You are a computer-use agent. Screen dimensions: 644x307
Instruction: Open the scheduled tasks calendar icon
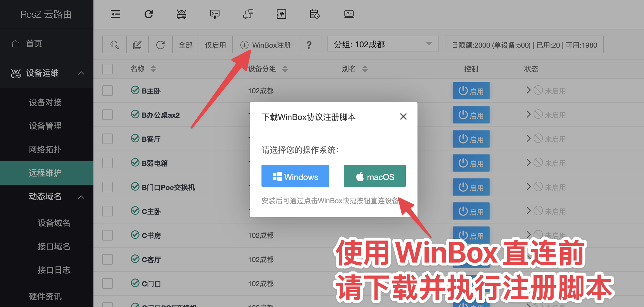pyautogui.click(x=315, y=14)
